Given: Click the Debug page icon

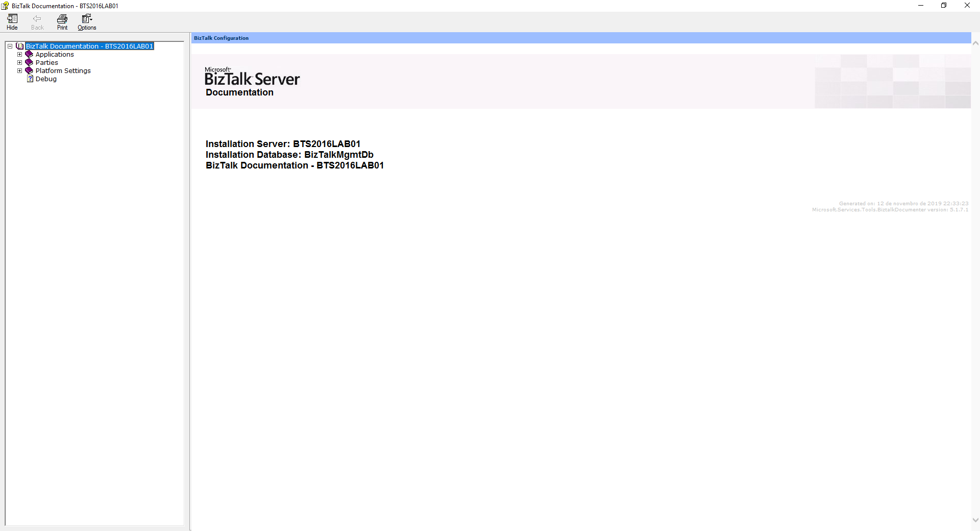Looking at the screenshot, I should (x=30, y=79).
